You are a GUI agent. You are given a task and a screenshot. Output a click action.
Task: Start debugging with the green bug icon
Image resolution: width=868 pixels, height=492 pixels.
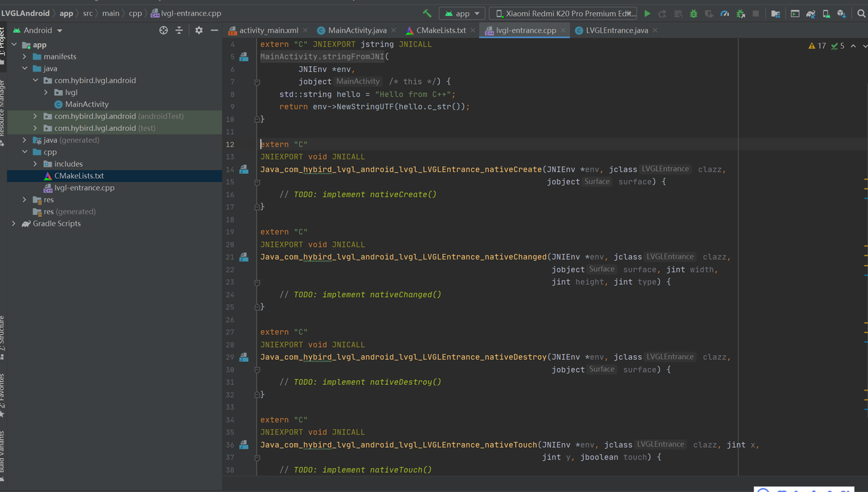pyautogui.click(x=693, y=14)
